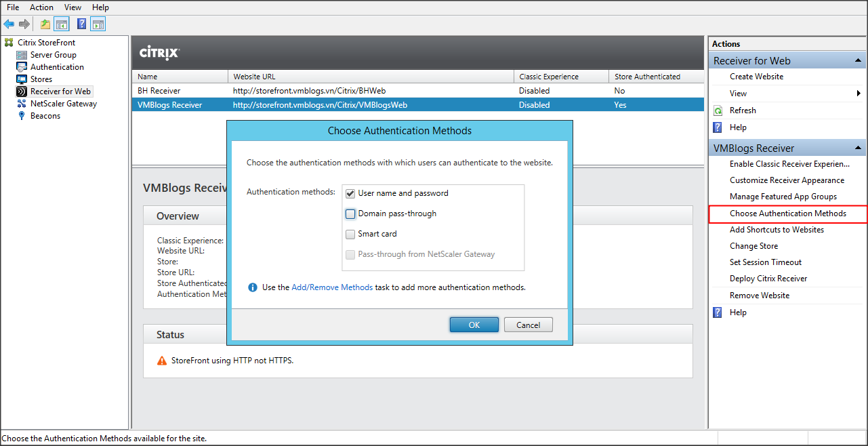Click the blue Help toolbar icon
Image resolution: width=868 pixels, height=446 pixels.
click(81, 24)
